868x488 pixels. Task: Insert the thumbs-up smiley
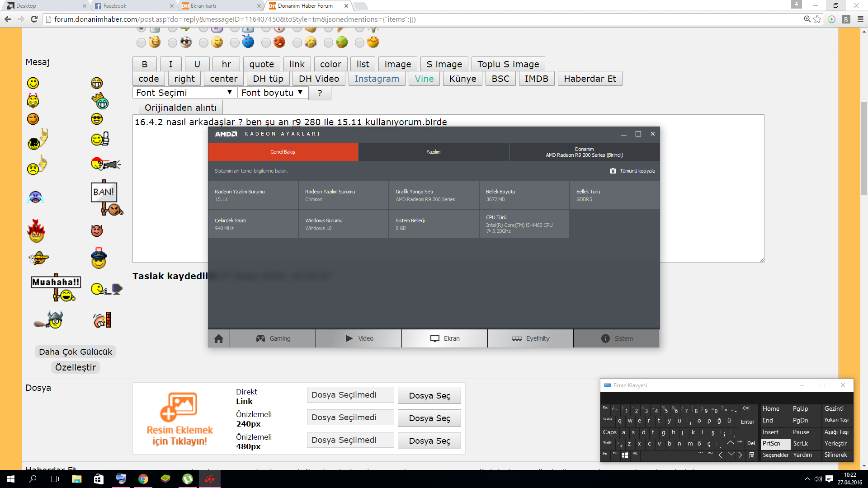(x=100, y=139)
